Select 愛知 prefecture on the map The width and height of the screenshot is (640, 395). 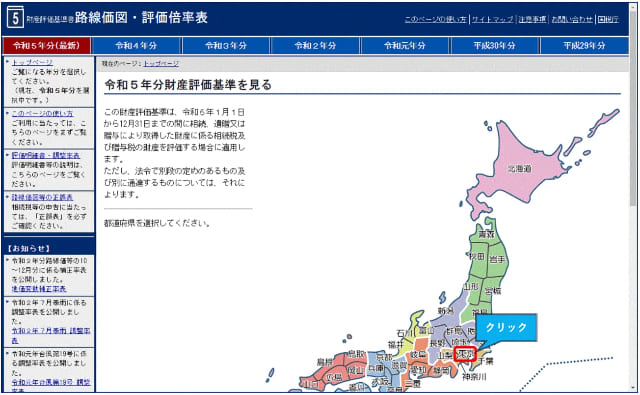(418, 371)
